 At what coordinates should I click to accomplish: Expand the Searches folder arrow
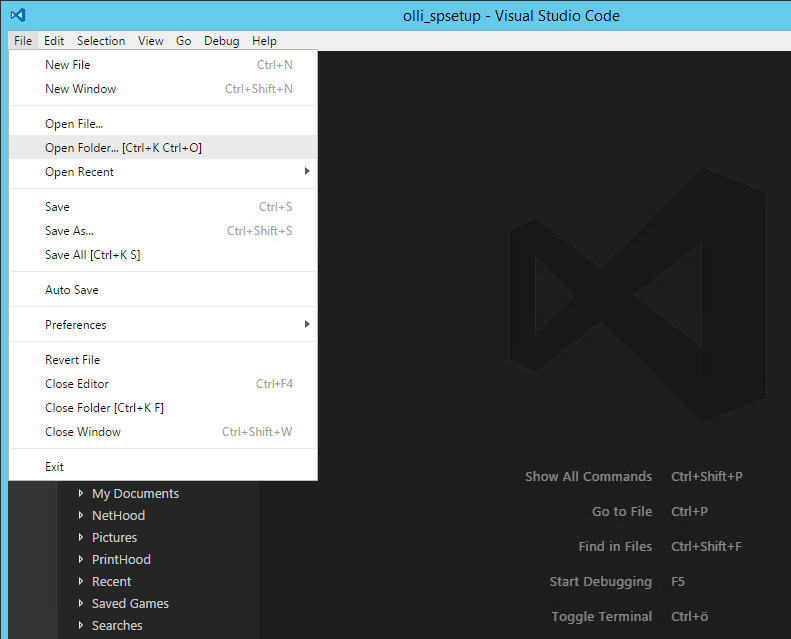pyautogui.click(x=81, y=625)
